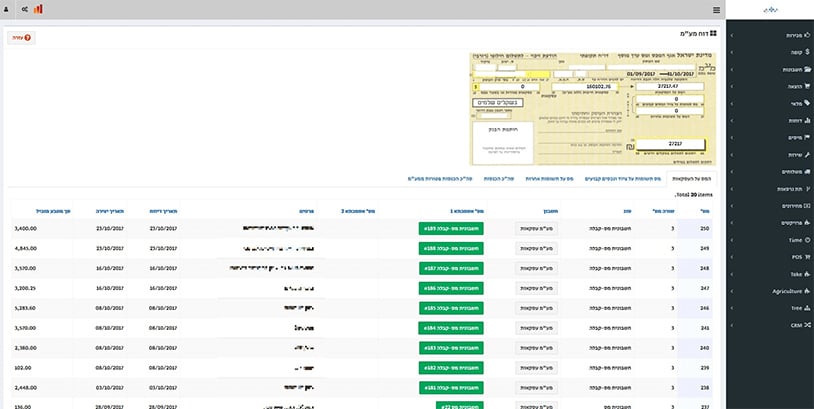Sort by the מס' column header
Screen dimensions: 814x409
coord(706,211)
